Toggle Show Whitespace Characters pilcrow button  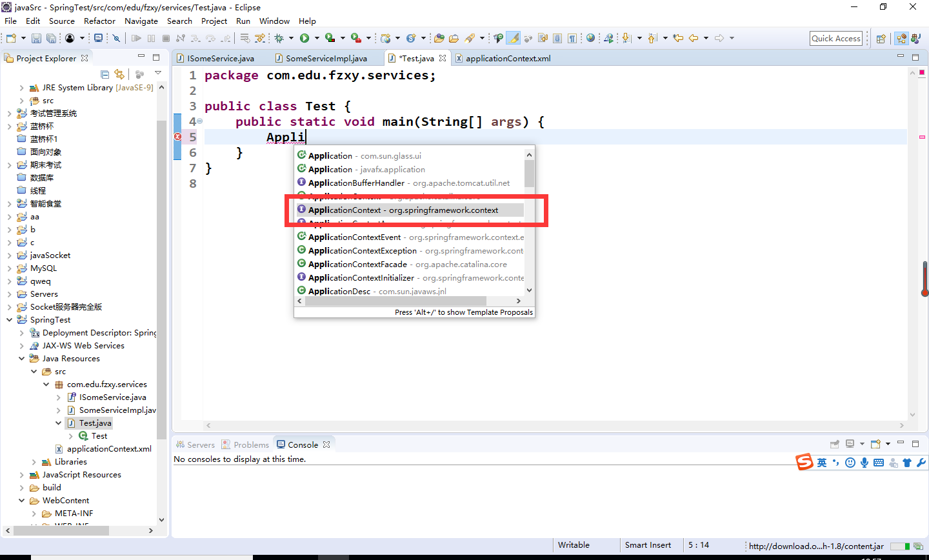pos(572,39)
